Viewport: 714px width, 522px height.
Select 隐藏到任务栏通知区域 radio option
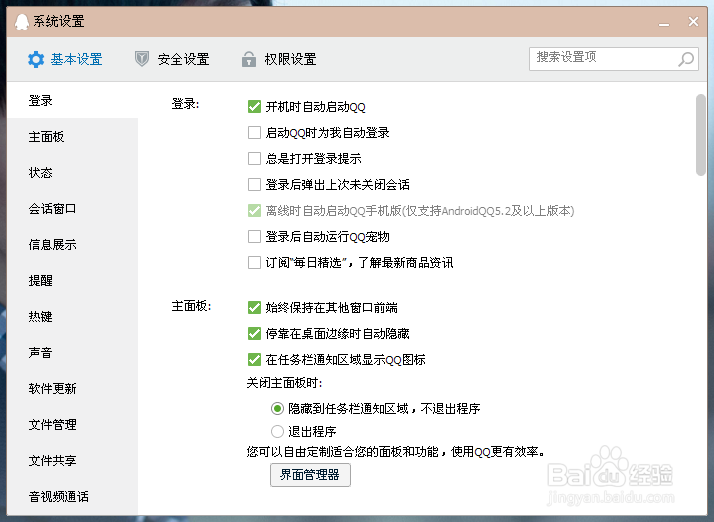pos(277,409)
